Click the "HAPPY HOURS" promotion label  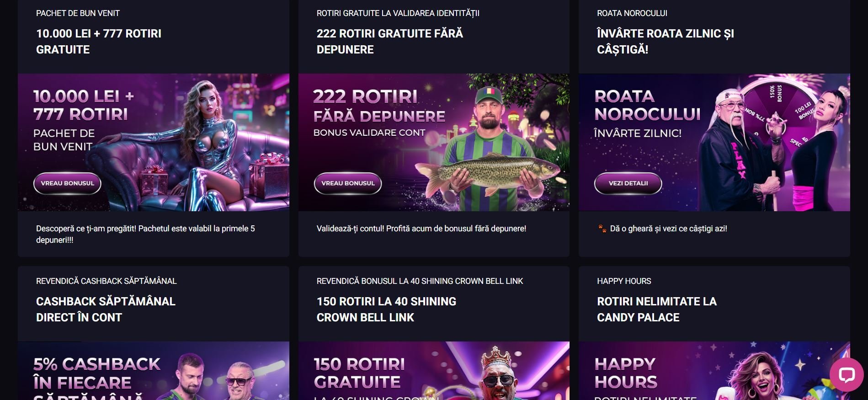(x=624, y=281)
